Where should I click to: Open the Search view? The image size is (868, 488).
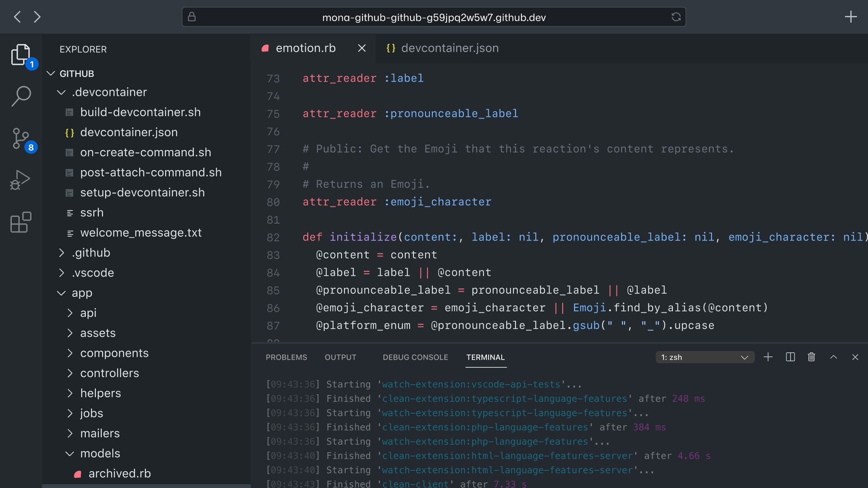point(21,96)
